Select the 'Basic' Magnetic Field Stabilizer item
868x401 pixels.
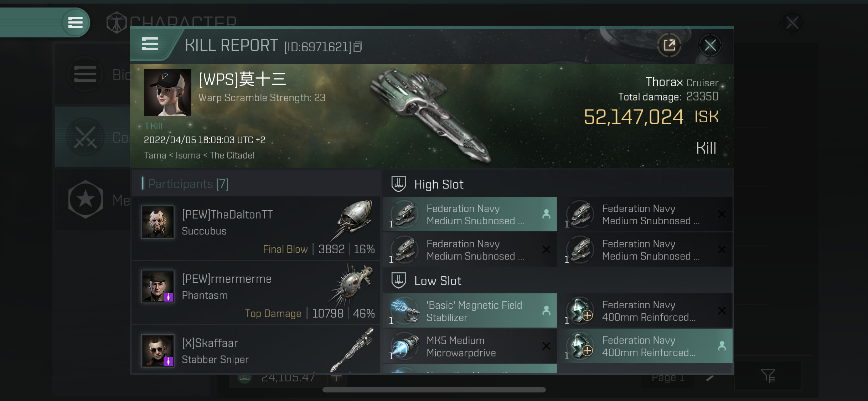click(x=470, y=311)
